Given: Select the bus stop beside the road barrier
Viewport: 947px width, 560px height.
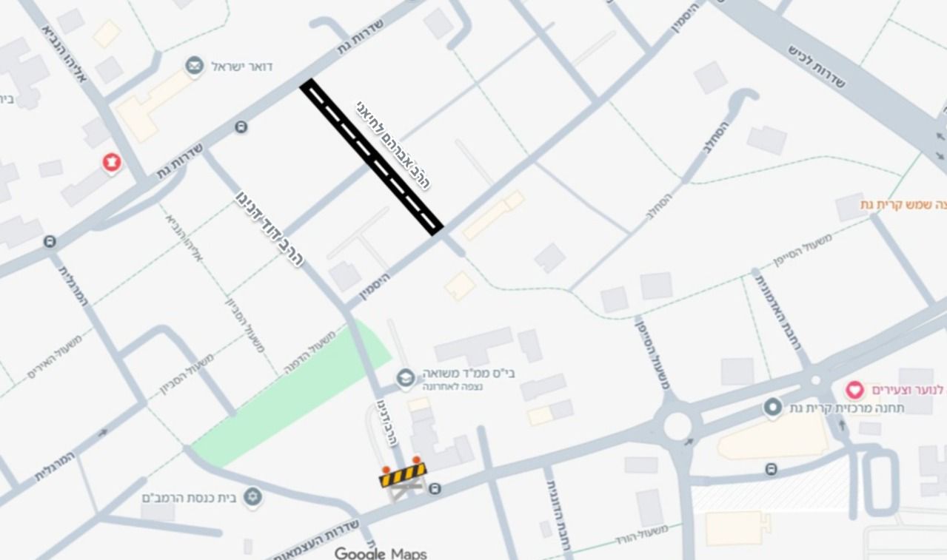Looking at the screenshot, I should [435, 488].
